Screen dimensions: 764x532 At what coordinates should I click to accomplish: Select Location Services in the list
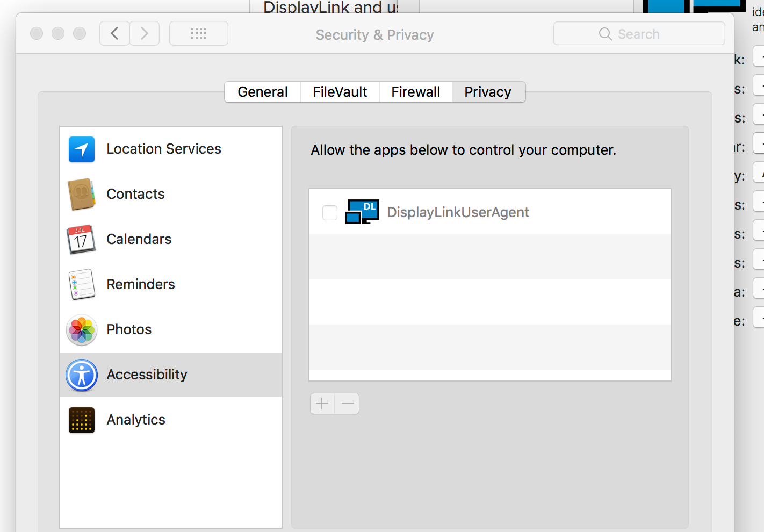coord(171,149)
